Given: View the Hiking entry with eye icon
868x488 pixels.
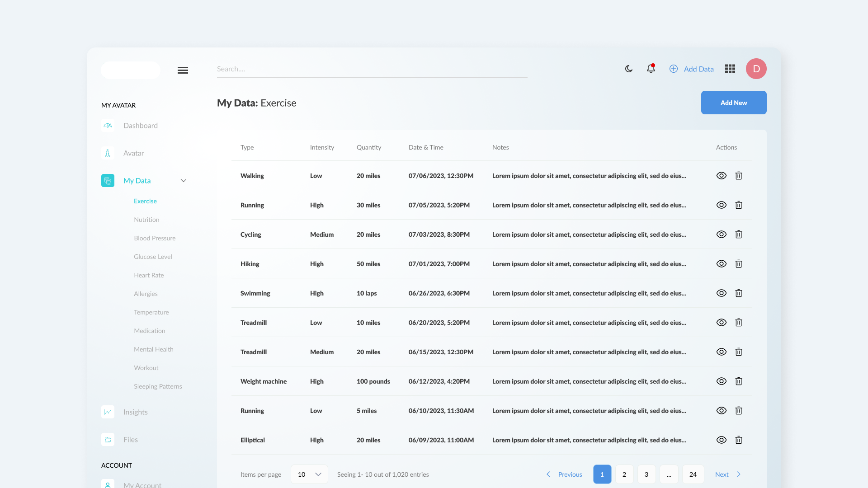Looking at the screenshot, I should point(722,264).
